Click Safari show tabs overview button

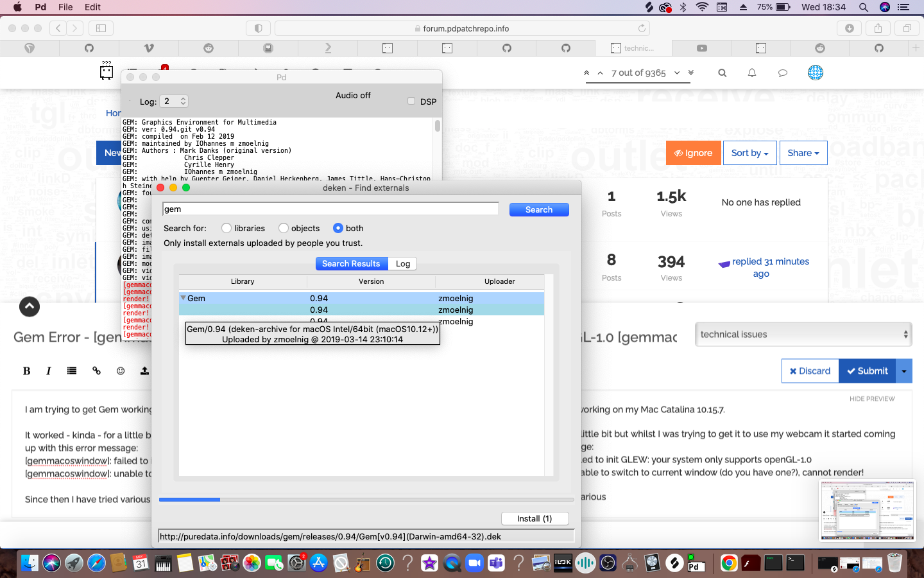pos(907,28)
